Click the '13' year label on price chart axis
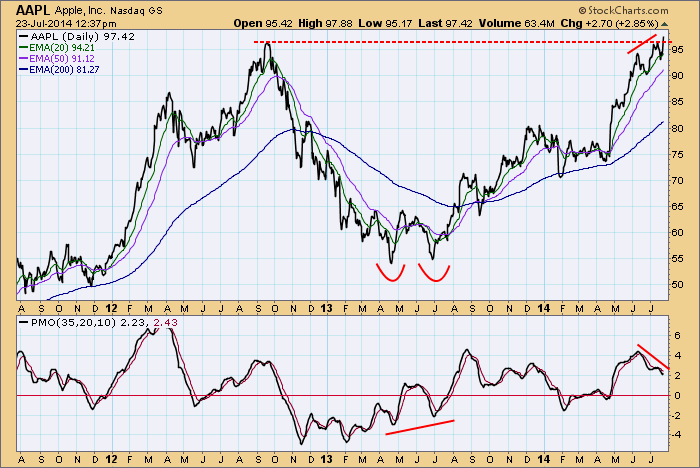The height and width of the screenshot is (468, 700). point(327,309)
